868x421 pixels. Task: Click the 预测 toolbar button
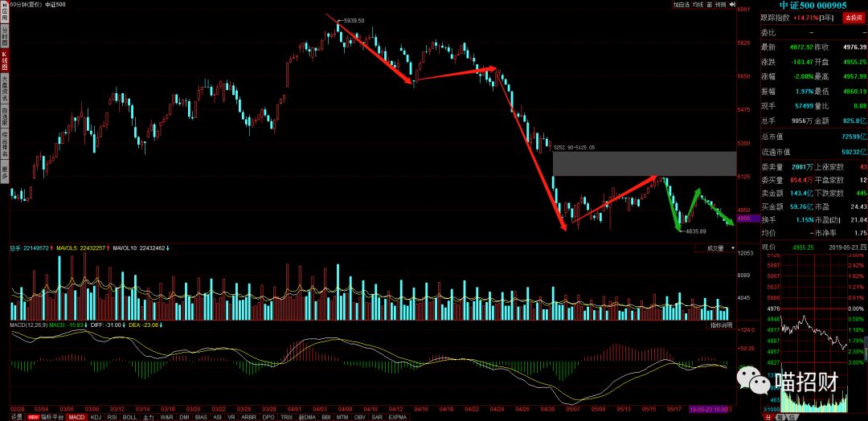click(720, 5)
